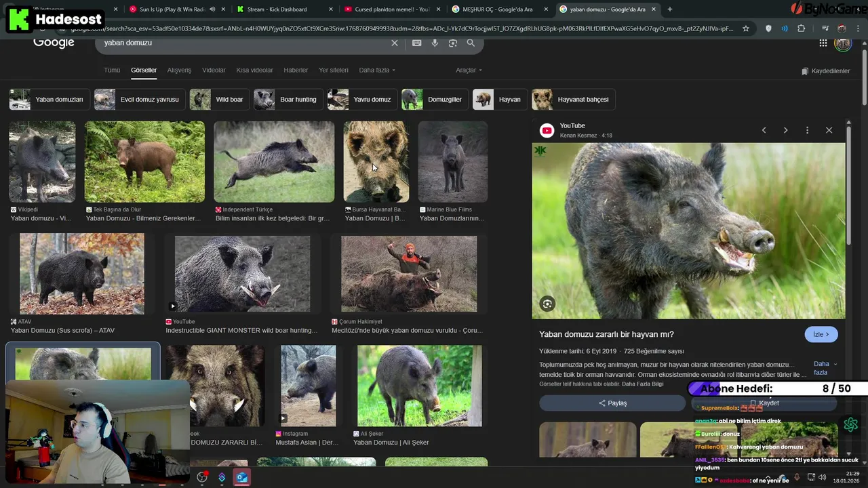
Task: Expand the Daha fazla tabs dropdown
Action: point(377,70)
